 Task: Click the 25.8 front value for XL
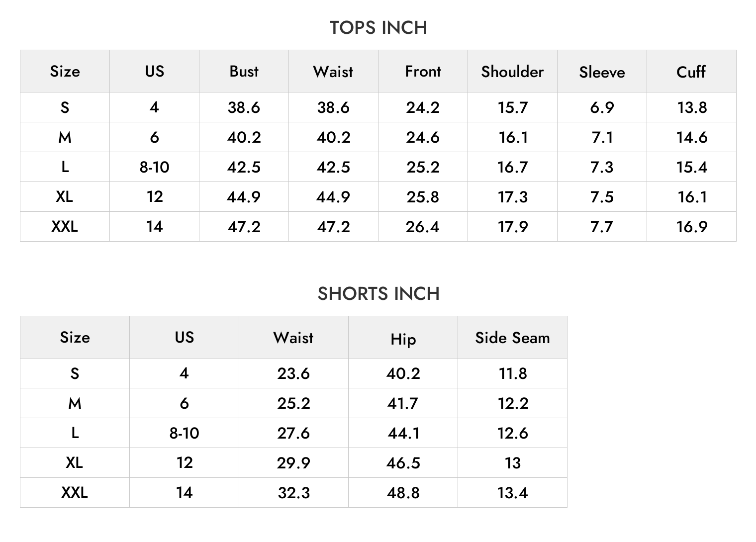pyautogui.click(x=423, y=197)
